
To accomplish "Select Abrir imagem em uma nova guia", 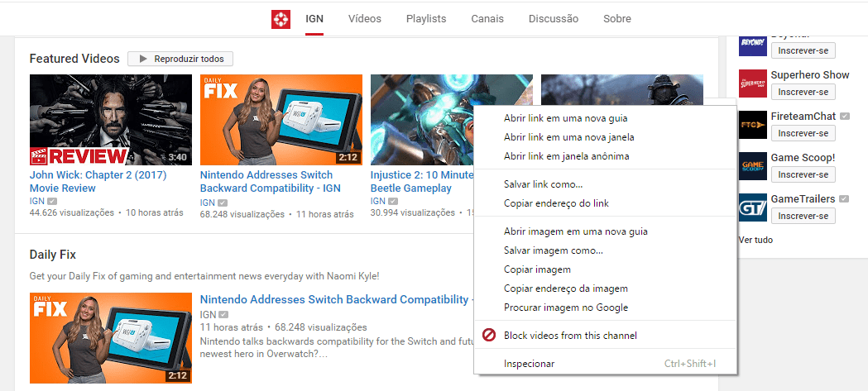I will coord(606,231).
